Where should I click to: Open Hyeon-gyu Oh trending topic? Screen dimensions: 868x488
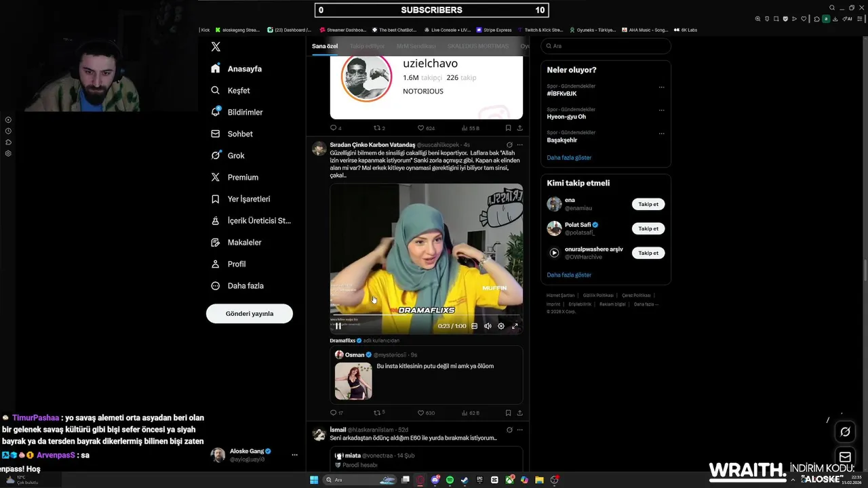[x=567, y=117]
